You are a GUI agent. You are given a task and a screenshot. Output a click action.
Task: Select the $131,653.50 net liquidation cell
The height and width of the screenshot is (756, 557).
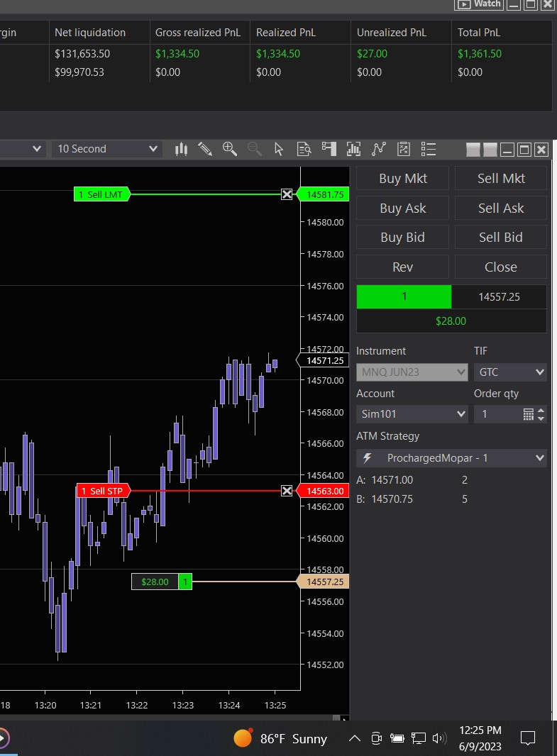click(82, 53)
